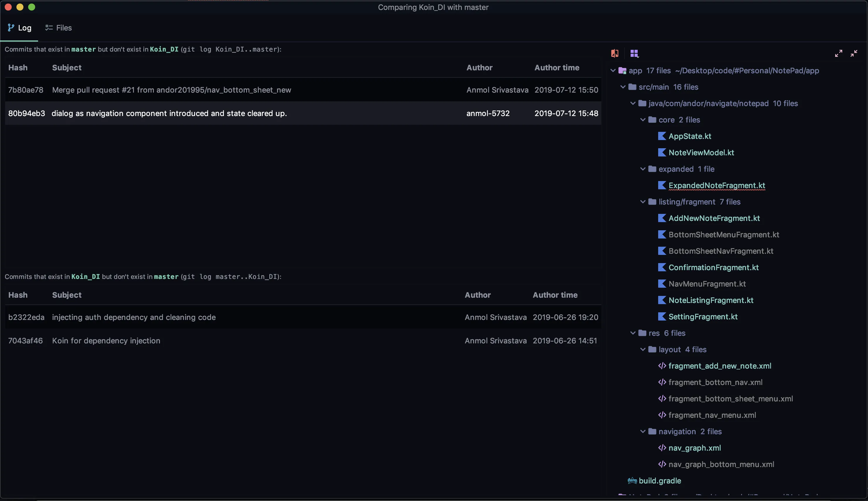868x501 pixels.
Task: Click the Kotlin icon beside SettingFragment.kt
Action: (x=662, y=316)
